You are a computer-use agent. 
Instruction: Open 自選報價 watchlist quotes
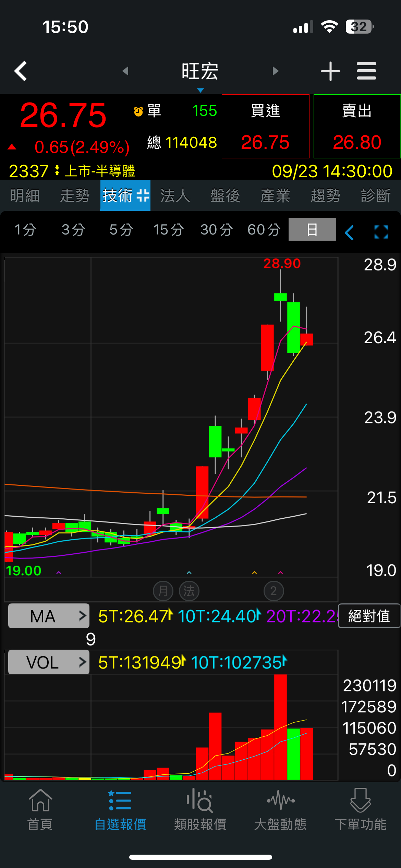(x=120, y=810)
